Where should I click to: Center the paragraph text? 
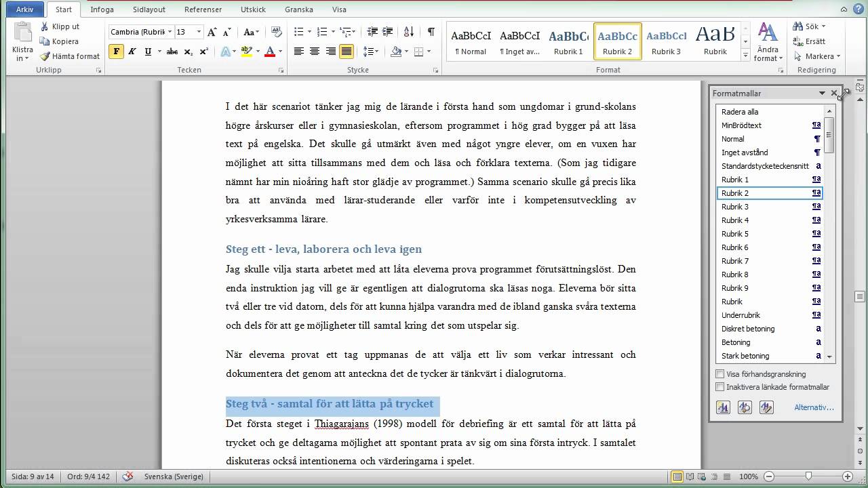(x=315, y=52)
